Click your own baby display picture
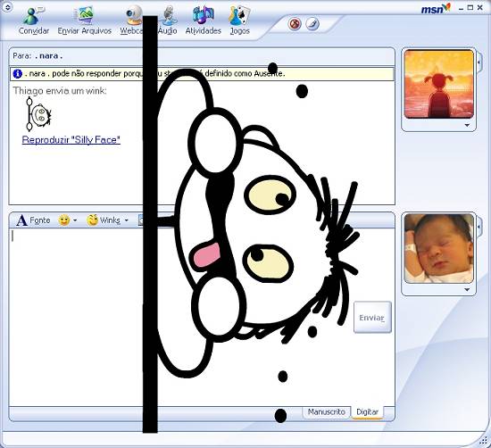The image size is (491, 448). coord(438,249)
